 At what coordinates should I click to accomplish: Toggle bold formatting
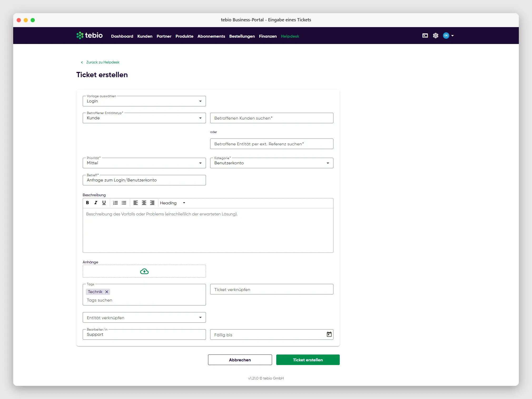87,203
